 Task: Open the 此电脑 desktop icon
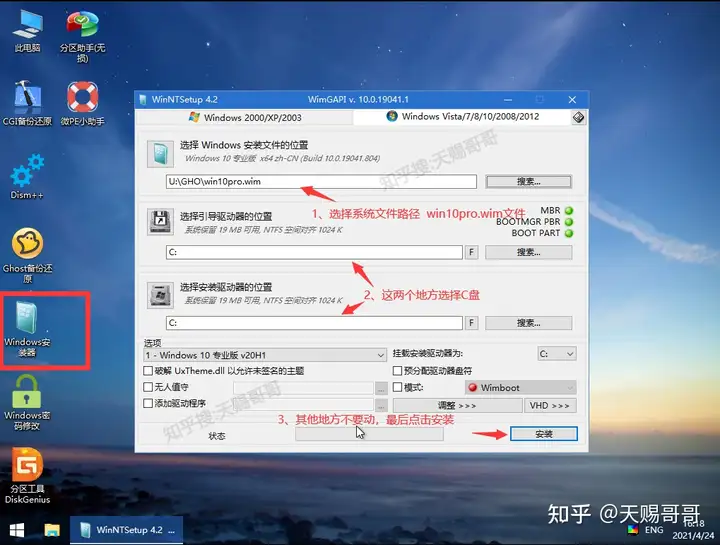click(x=27, y=30)
